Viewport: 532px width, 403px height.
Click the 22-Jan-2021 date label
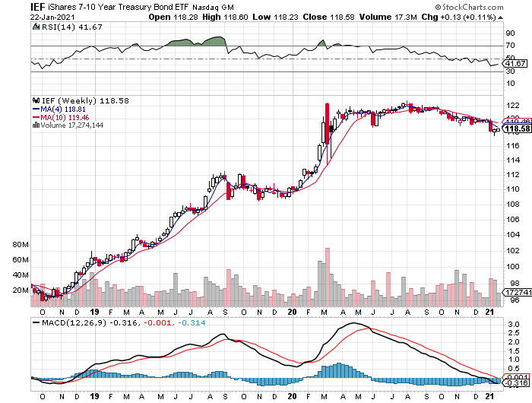coord(52,17)
